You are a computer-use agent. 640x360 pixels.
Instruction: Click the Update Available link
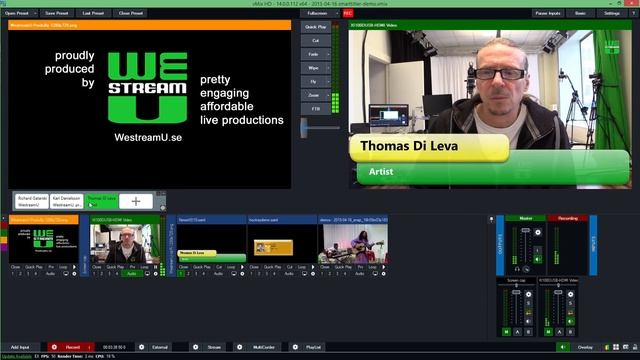[17, 356]
